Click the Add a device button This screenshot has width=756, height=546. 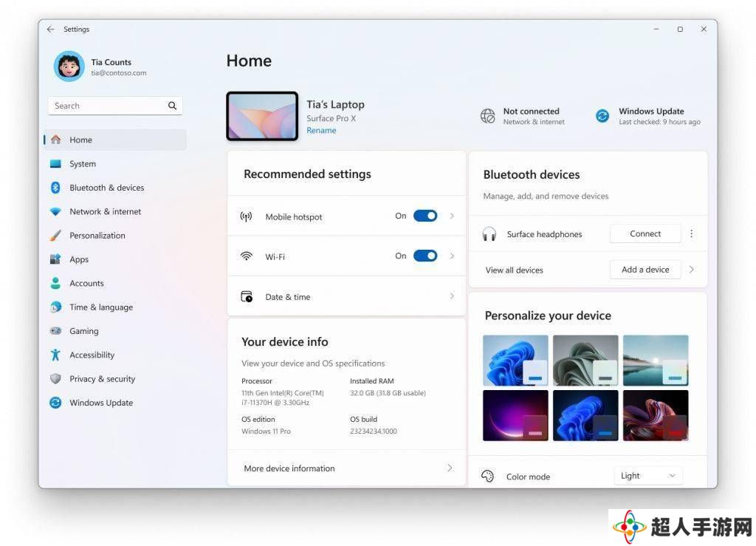click(x=645, y=270)
